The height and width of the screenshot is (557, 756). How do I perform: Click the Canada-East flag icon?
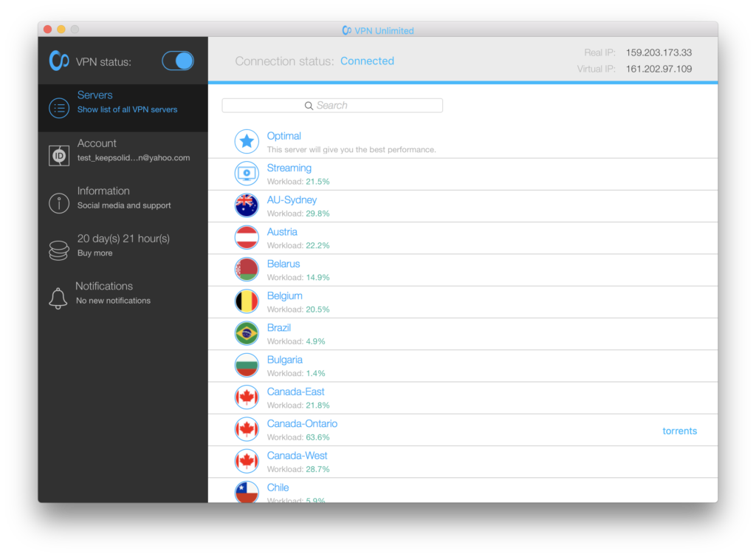click(247, 397)
